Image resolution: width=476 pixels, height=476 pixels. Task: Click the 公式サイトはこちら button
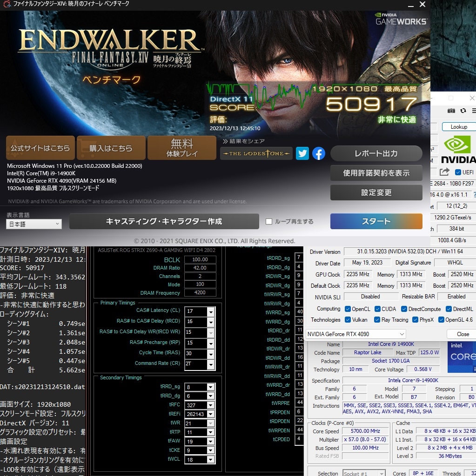click(x=40, y=148)
